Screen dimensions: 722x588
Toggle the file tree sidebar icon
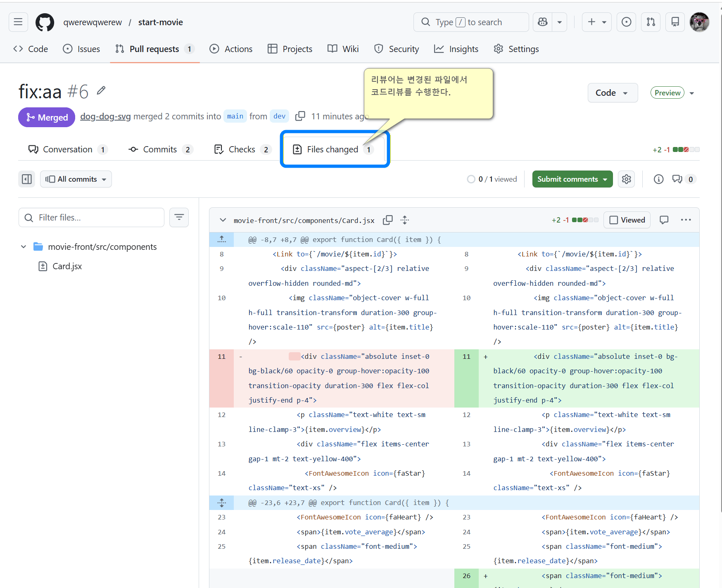pyautogui.click(x=27, y=179)
